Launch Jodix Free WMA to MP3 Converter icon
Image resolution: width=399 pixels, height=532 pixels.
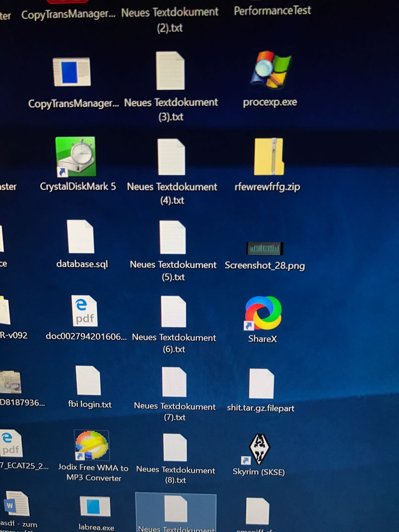pyautogui.click(x=92, y=445)
